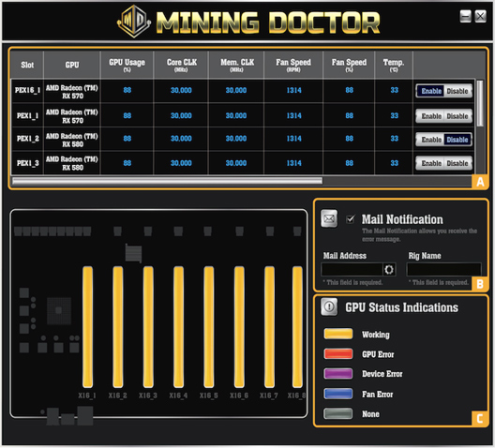The image size is (495, 448).
Task: Enable the GPU in slot PEX1_2
Action: click(x=431, y=140)
